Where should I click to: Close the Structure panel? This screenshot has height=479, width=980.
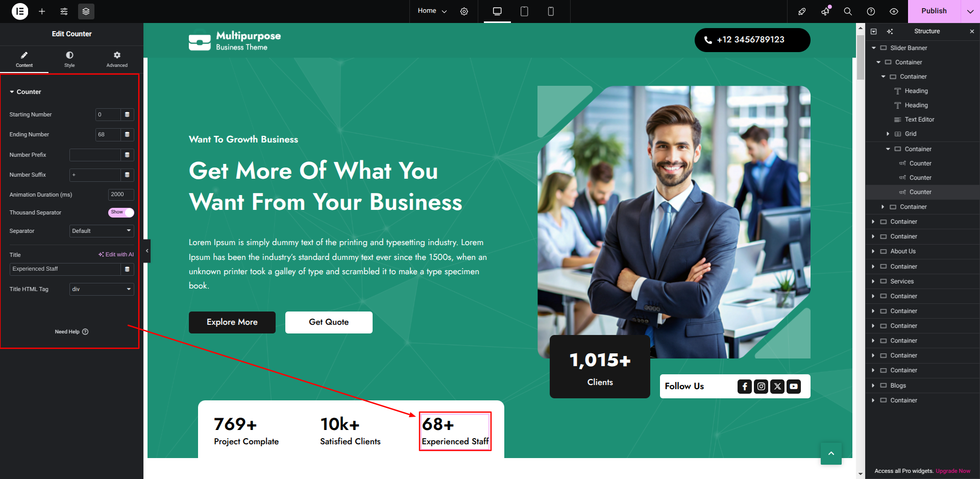972,31
